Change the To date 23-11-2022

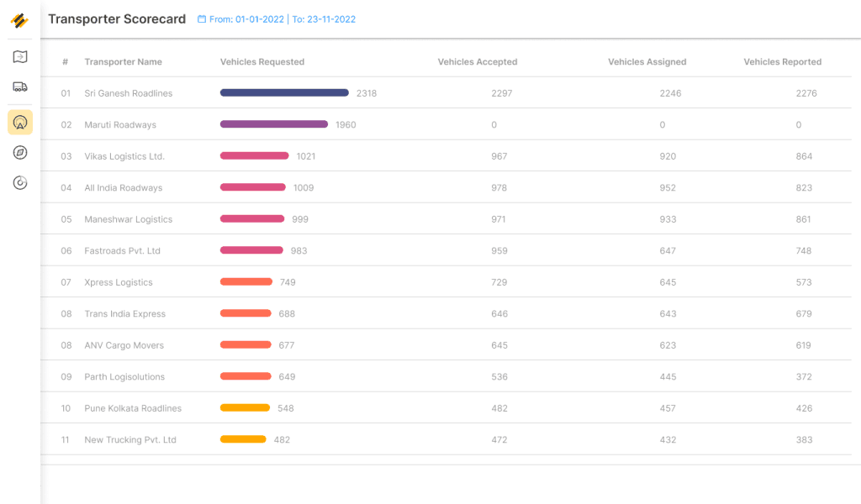tap(324, 19)
